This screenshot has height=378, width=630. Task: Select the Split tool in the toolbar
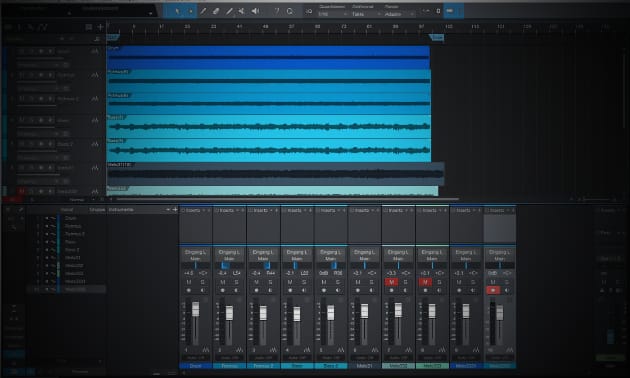[x=203, y=11]
